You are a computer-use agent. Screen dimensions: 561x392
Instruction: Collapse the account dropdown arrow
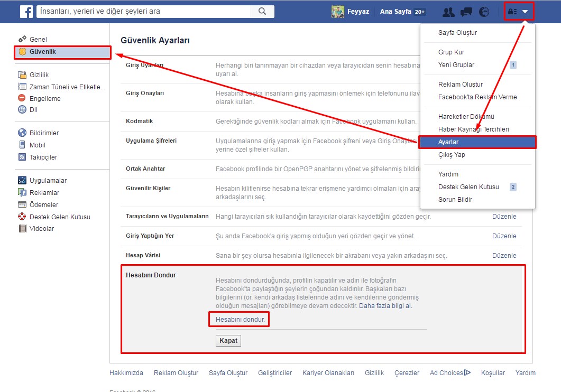pyautogui.click(x=525, y=12)
